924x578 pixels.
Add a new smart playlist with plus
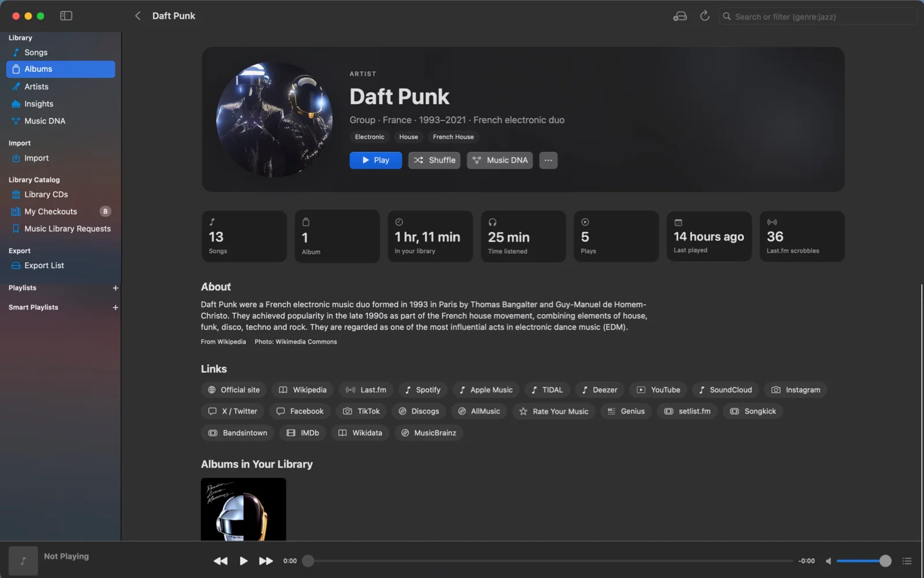pyautogui.click(x=115, y=307)
